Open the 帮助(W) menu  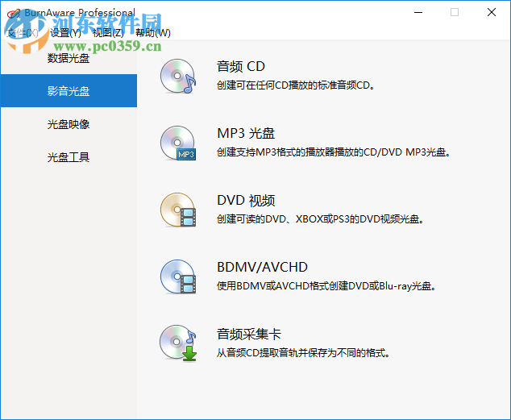153,32
